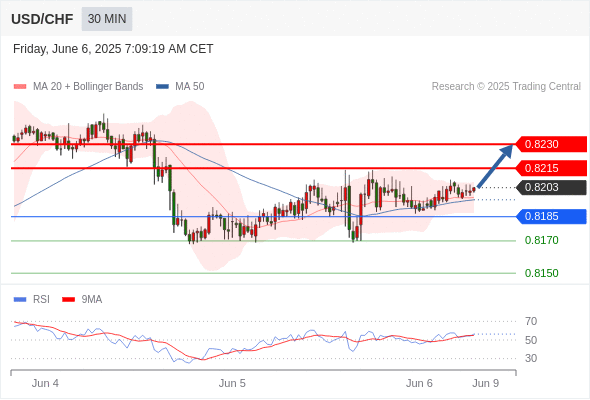Click the Jun 5 date axis label

[232, 383]
